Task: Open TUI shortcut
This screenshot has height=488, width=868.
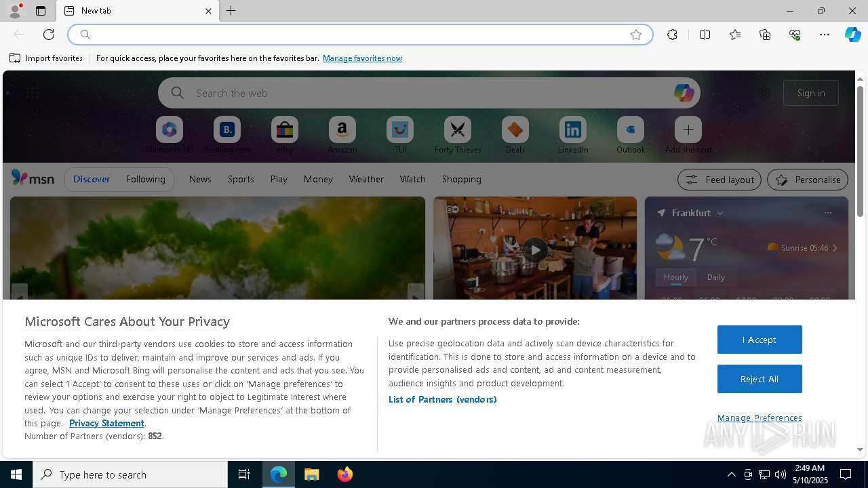Action: point(400,135)
